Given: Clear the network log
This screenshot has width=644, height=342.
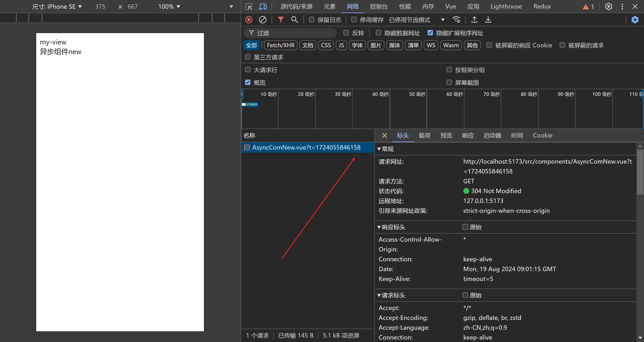Looking at the screenshot, I should (263, 20).
